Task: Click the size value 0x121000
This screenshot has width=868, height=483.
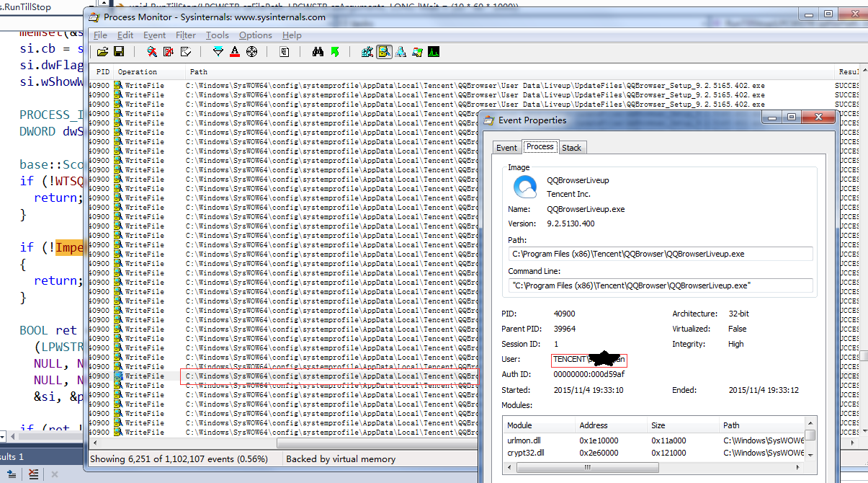Action: (x=670, y=453)
